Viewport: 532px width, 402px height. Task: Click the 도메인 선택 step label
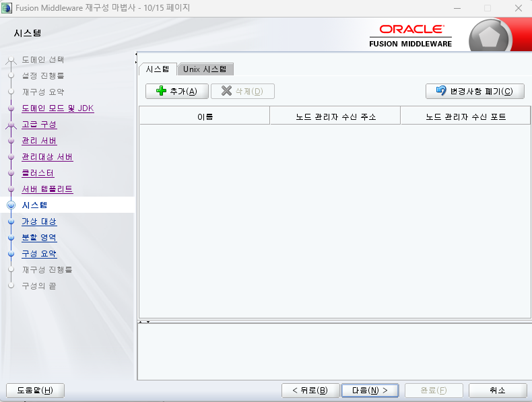tap(43, 60)
